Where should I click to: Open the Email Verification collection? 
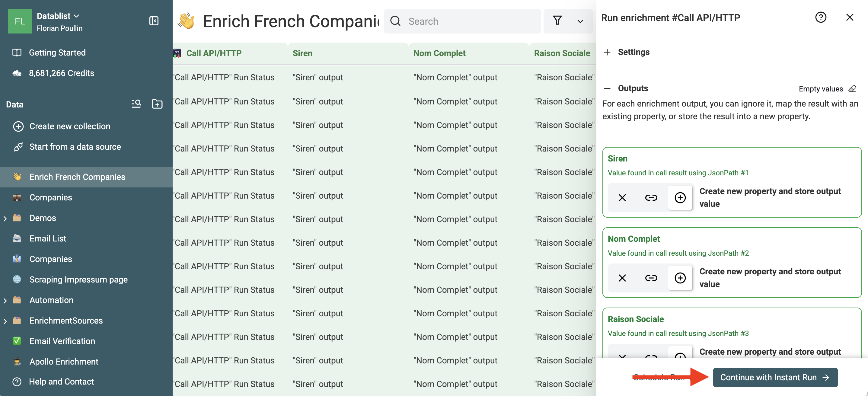62,341
